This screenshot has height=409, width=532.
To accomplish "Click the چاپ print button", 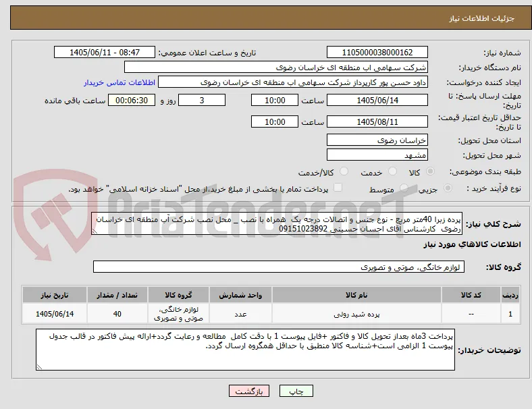I will pyautogui.click(x=296, y=391).
